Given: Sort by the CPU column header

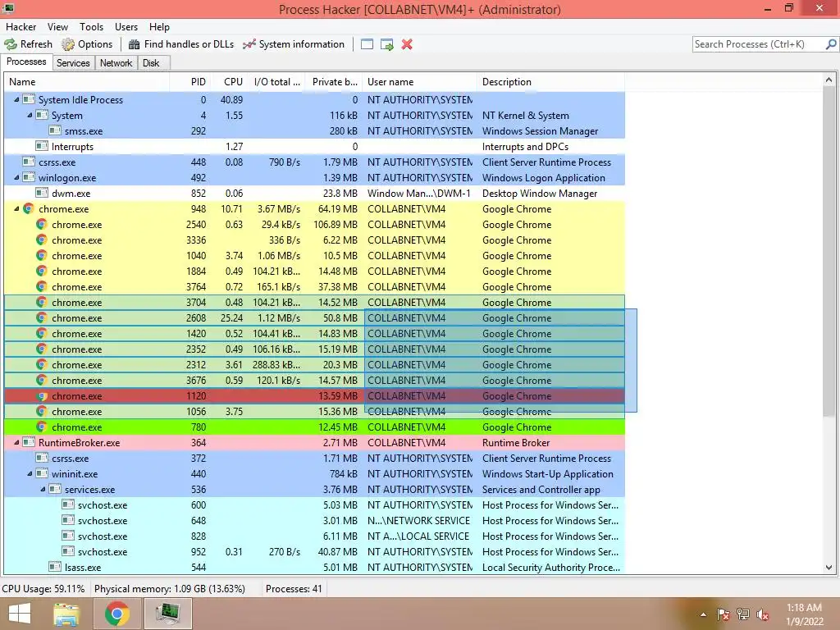Looking at the screenshot, I should point(230,82).
